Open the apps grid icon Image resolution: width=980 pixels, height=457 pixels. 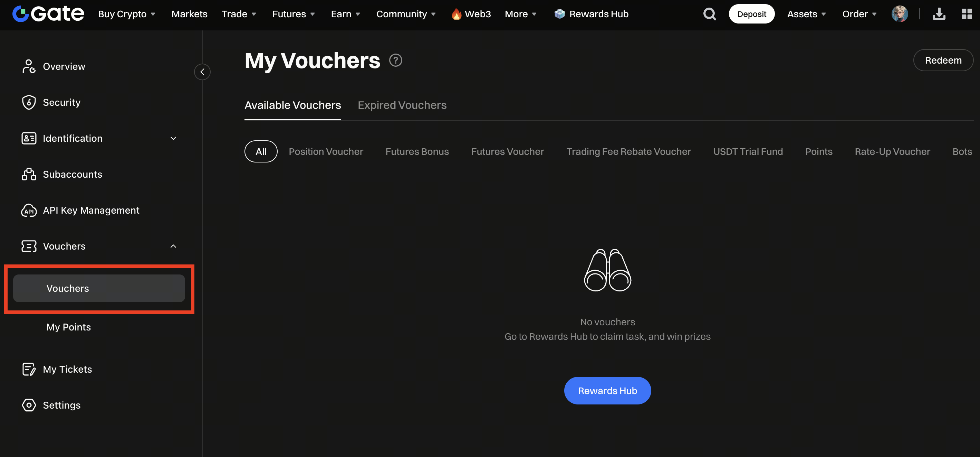[966, 14]
